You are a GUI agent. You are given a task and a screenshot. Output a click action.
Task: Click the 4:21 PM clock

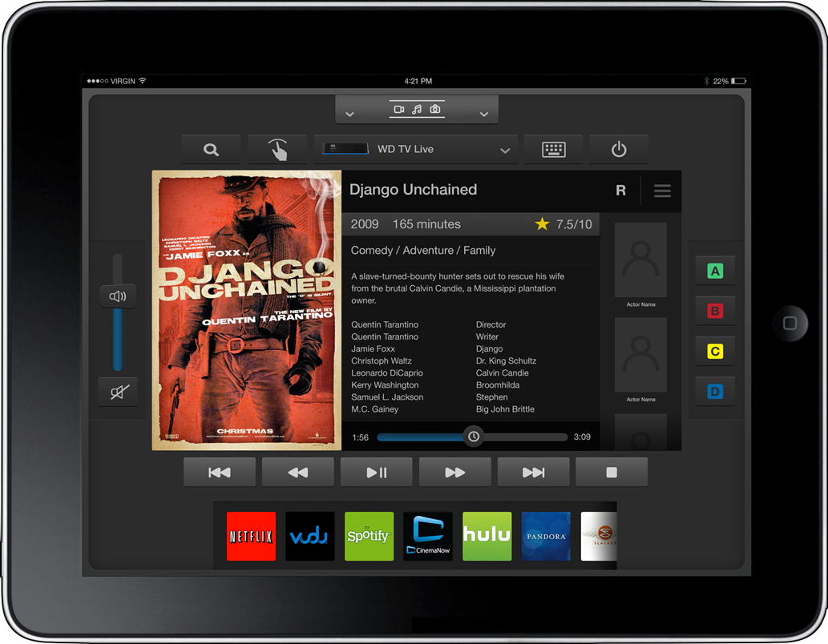coord(418,81)
